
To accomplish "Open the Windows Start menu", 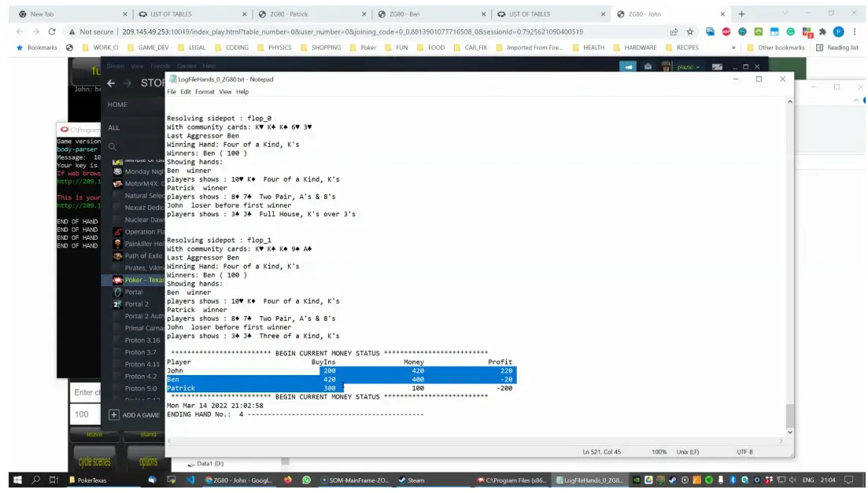I will pos(18,480).
